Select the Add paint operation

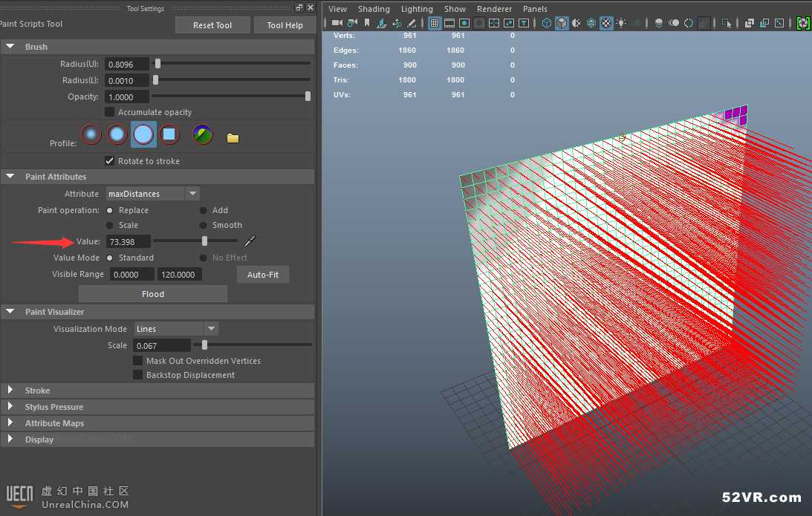pyautogui.click(x=203, y=210)
